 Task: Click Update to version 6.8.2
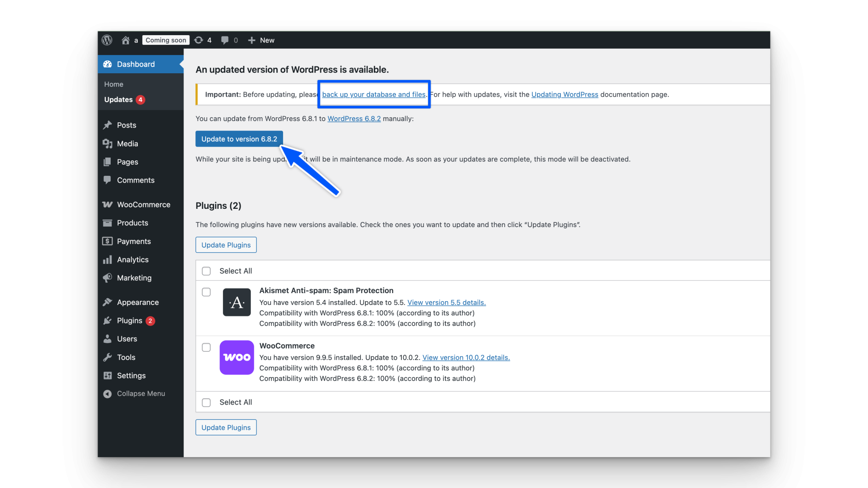coord(239,139)
